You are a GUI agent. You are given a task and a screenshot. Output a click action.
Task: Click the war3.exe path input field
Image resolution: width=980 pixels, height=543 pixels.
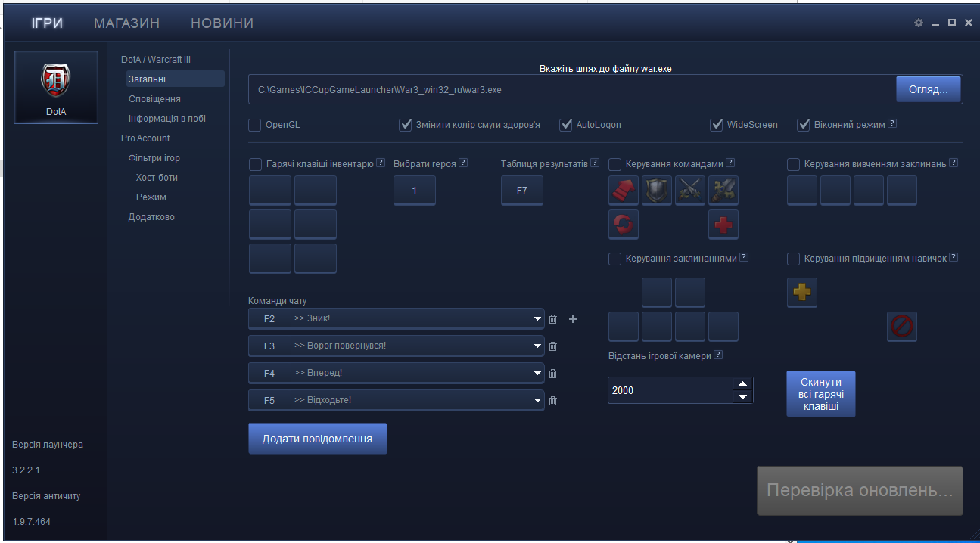pyautogui.click(x=573, y=89)
